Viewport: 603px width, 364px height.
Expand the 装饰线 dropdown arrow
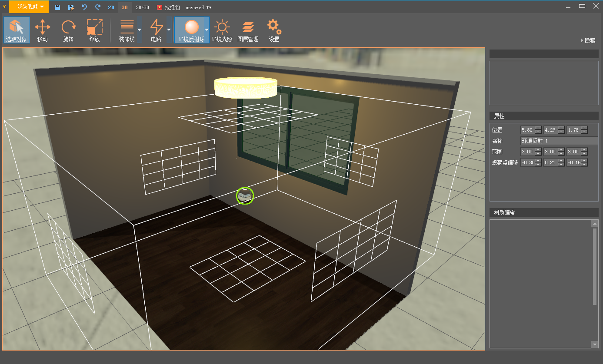tap(139, 30)
